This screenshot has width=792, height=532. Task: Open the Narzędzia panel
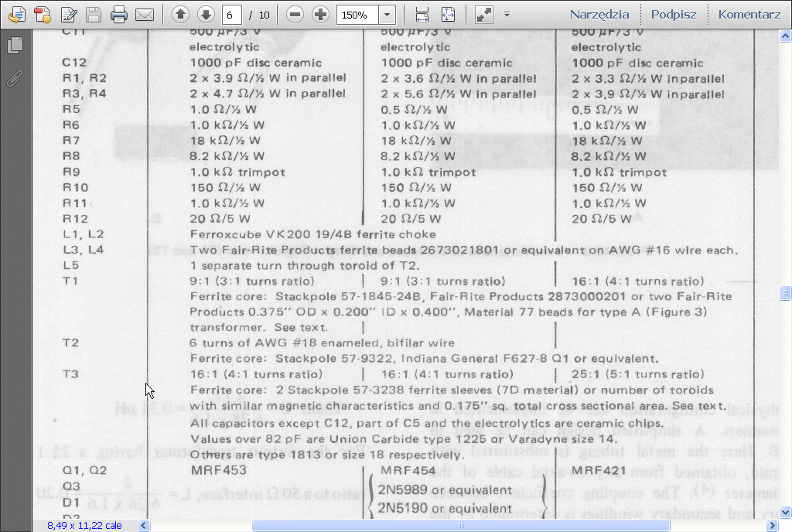(599, 14)
